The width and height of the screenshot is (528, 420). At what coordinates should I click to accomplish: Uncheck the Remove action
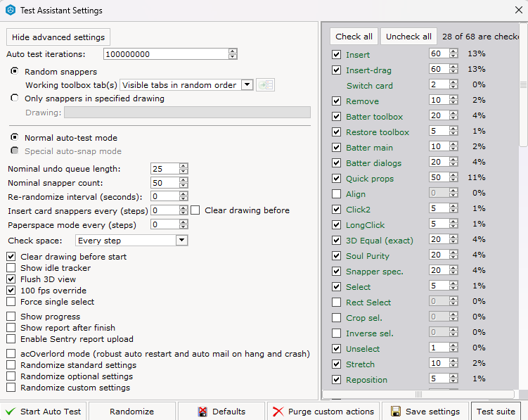[x=336, y=101]
